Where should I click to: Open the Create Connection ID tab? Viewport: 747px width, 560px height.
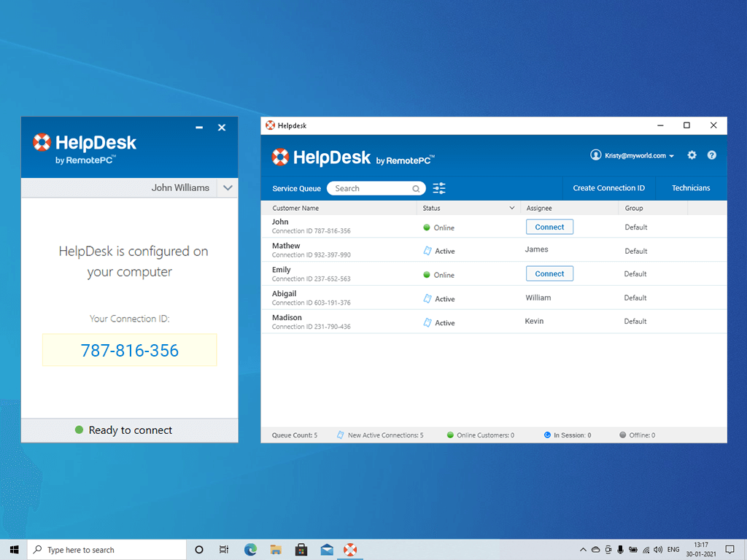tap(609, 188)
